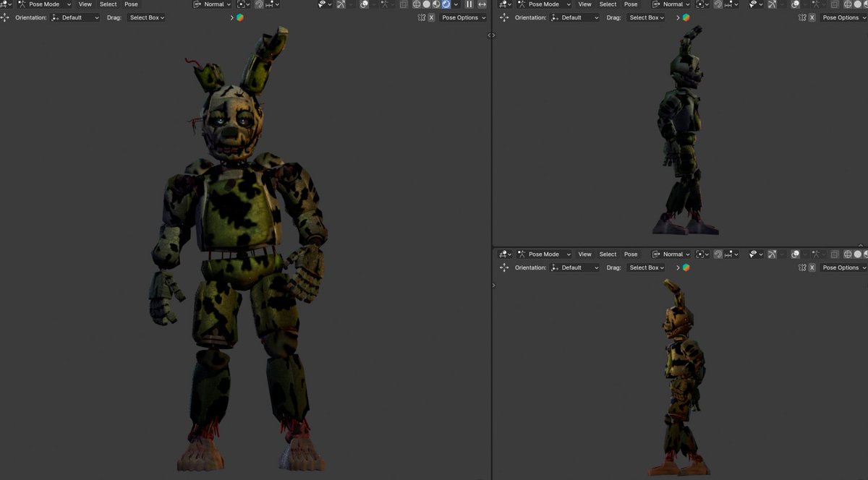The image size is (868, 480).
Task: Toggle X-axis mirror in the bottom-right viewport
Action: (x=812, y=267)
